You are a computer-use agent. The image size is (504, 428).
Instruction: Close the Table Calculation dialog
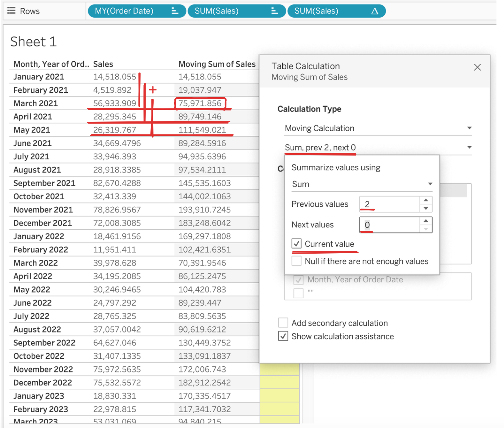pos(477,67)
